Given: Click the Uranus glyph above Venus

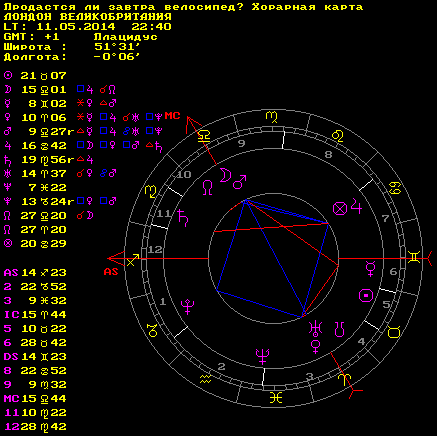Looking at the screenshot, I should (x=315, y=328).
